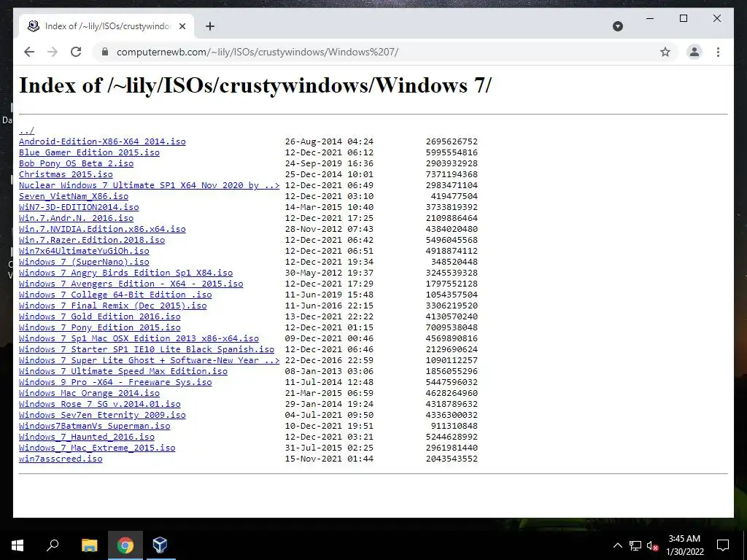This screenshot has width=747, height=560.
Task: Open the Christmas_2015.iso link
Action: [66, 174]
